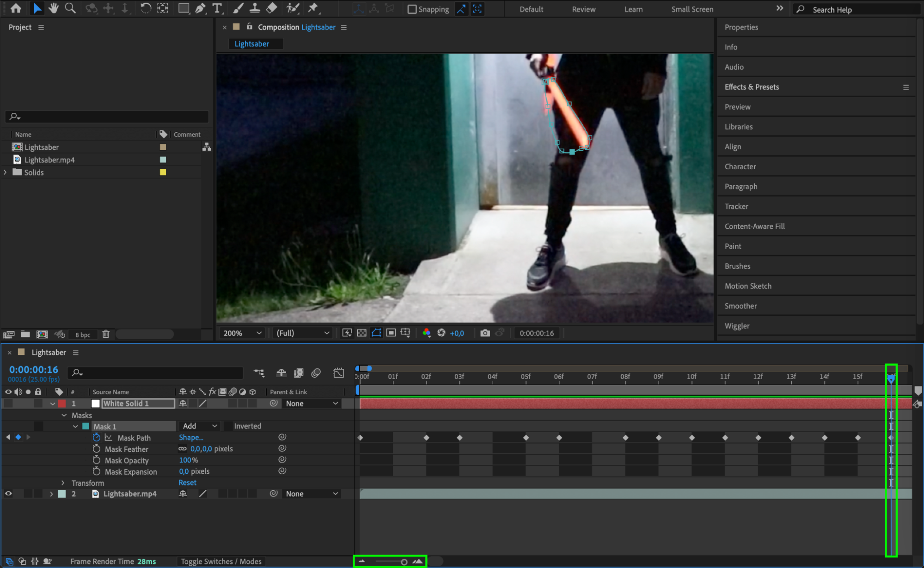
Task: Click the Mask Path keyframe at 05f
Action: 526,437
